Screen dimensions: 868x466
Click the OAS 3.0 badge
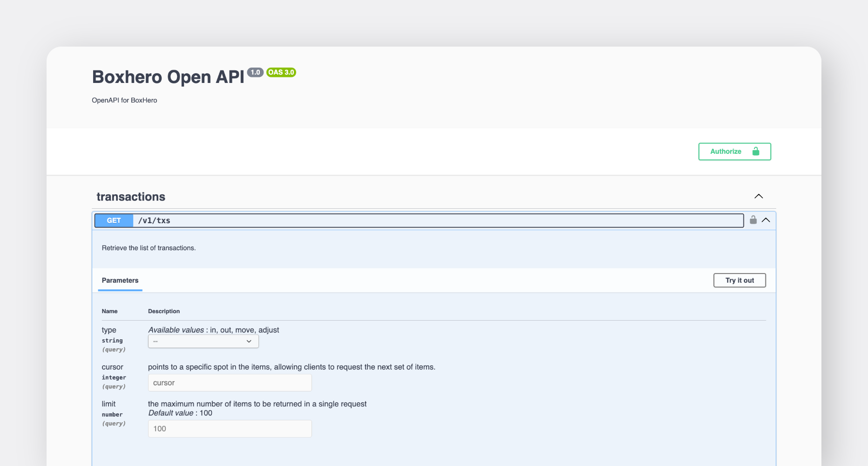click(x=281, y=72)
